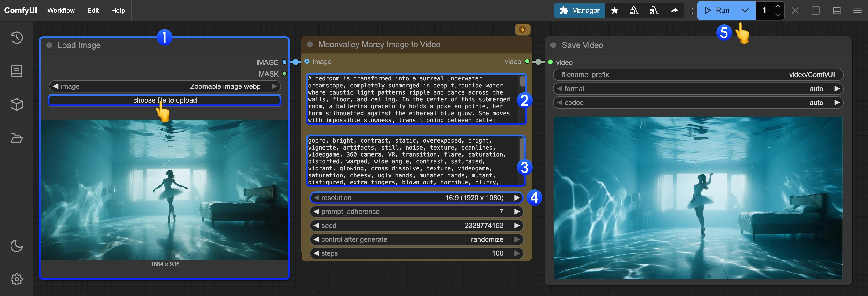Viewport: 868px width, 296px height.
Task: Click the choose file to upload button
Action: point(165,100)
